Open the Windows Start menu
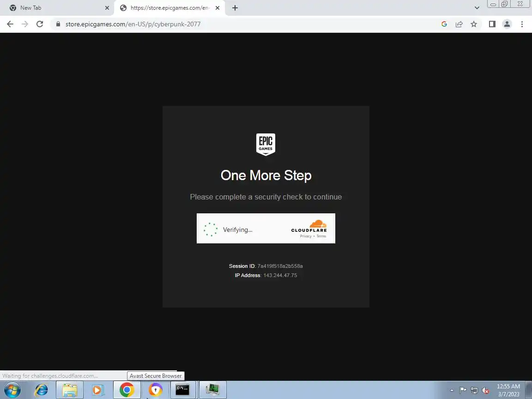 pos(12,390)
